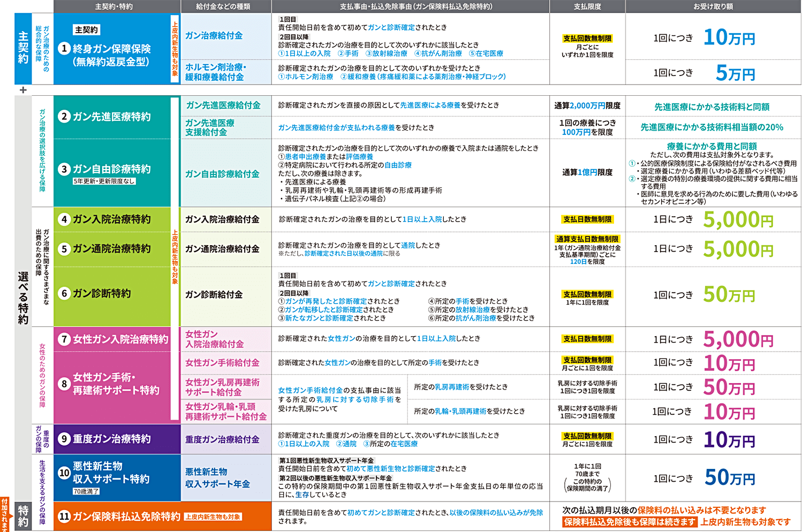Select the 主契約・特約 column header

point(114,6)
